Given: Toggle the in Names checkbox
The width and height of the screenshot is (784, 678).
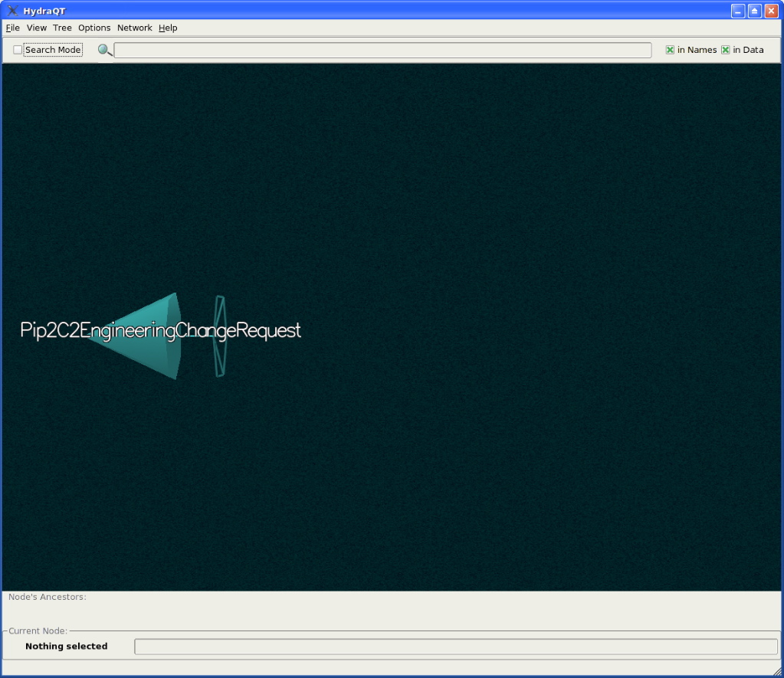Looking at the screenshot, I should pos(670,50).
